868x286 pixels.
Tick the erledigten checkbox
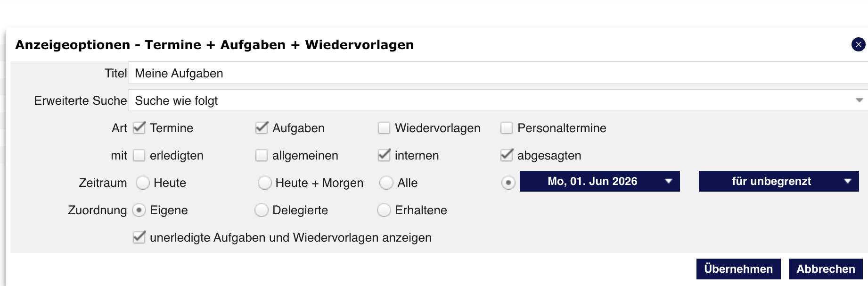139,155
